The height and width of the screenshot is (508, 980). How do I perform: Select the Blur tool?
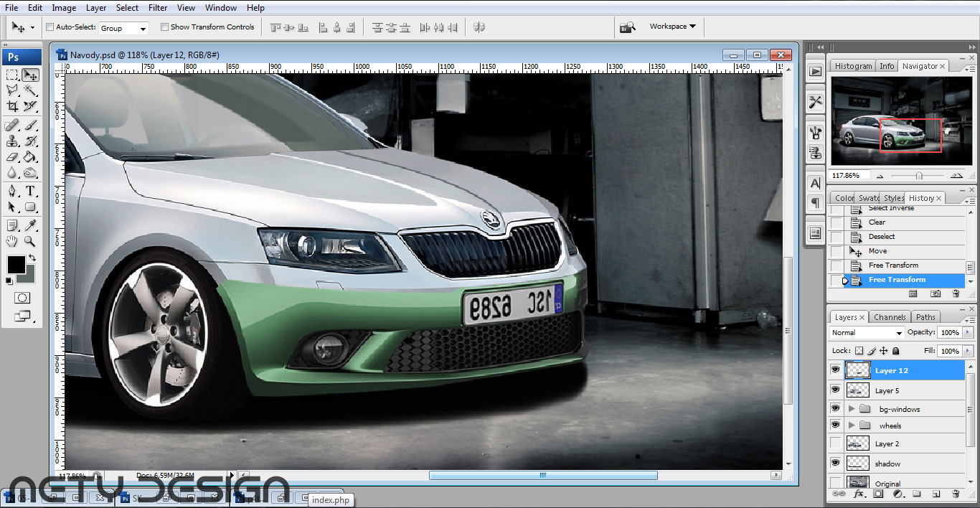coord(12,173)
